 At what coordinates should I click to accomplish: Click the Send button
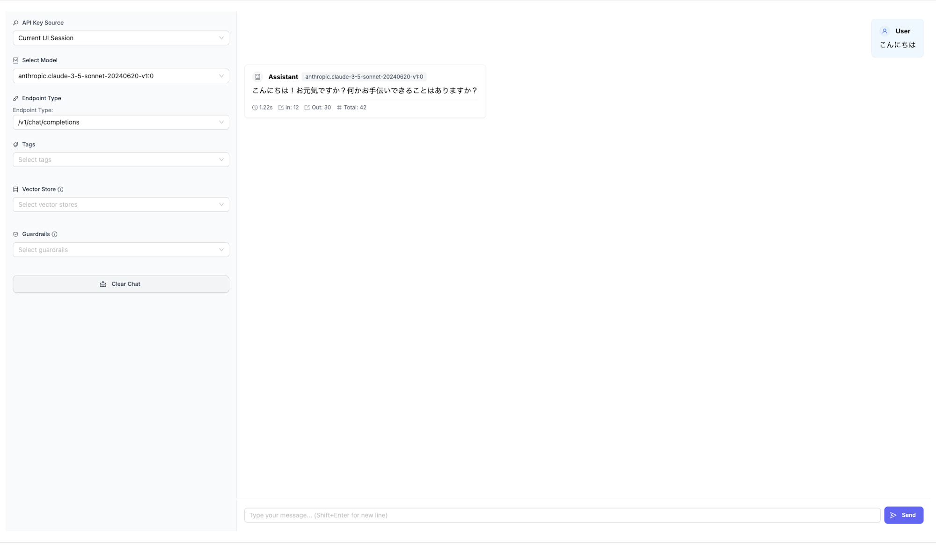[x=904, y=515]
